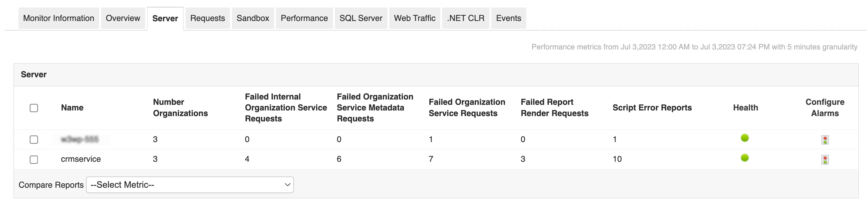The height and width of the screenshot is (204, 868).
Task: Click the blurred server name in first row
Action: coord(80,139)
